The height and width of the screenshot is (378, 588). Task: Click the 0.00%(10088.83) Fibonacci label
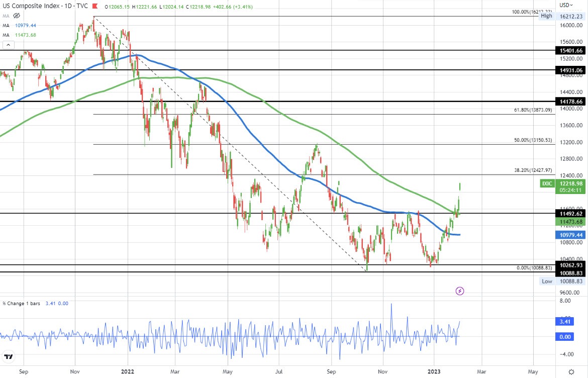[x=534, y=268]
